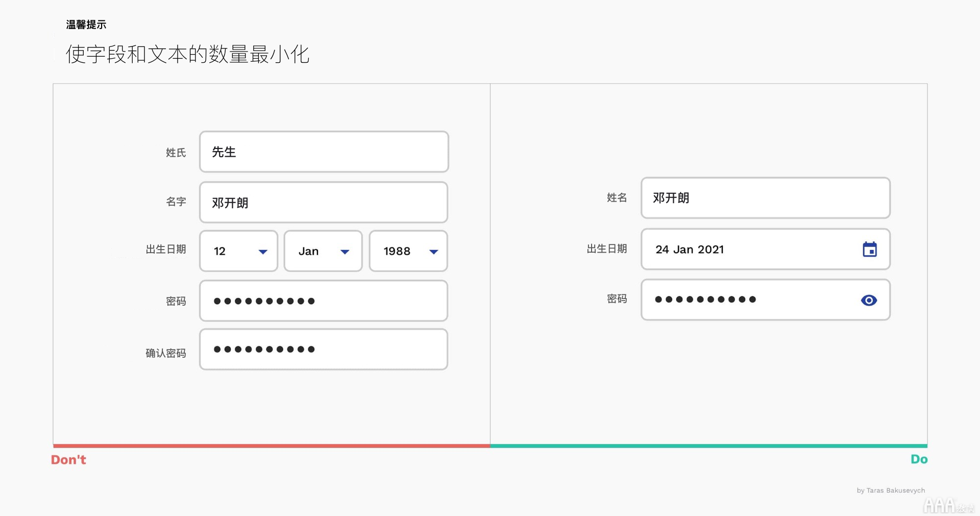This screenshot has width=980, height=516.
Task: Focus the 密码 field in Don't panel
Action: (324, 301)
